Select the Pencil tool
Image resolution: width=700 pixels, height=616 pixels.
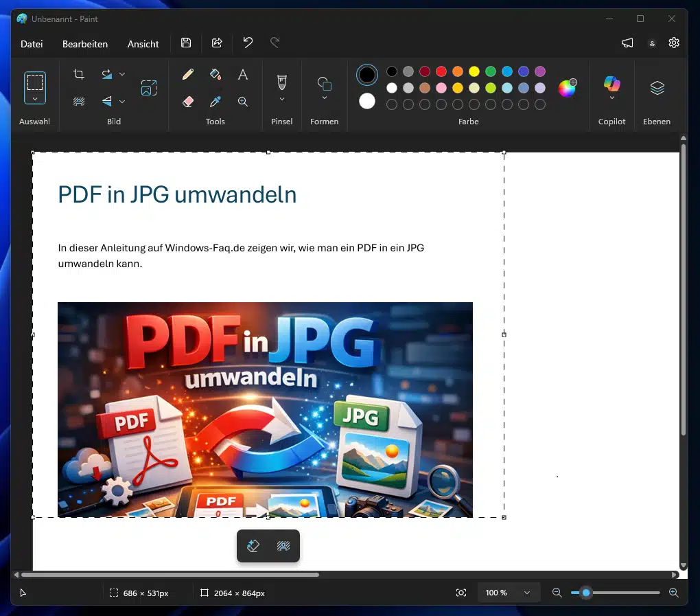[x=188, y=74]
